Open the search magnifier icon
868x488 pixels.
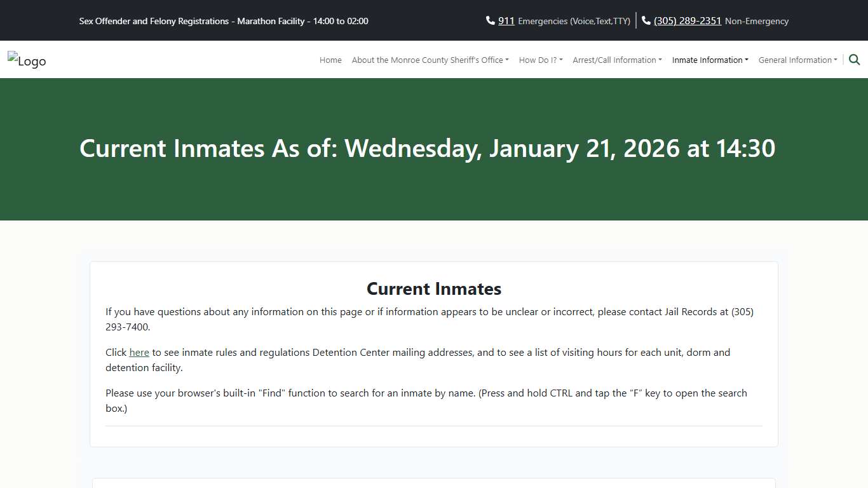854,60
